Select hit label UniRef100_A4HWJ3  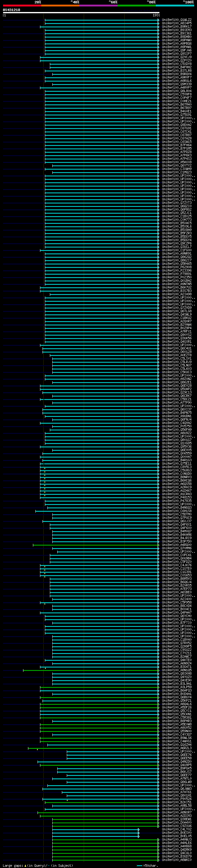[x=176, y=840]
